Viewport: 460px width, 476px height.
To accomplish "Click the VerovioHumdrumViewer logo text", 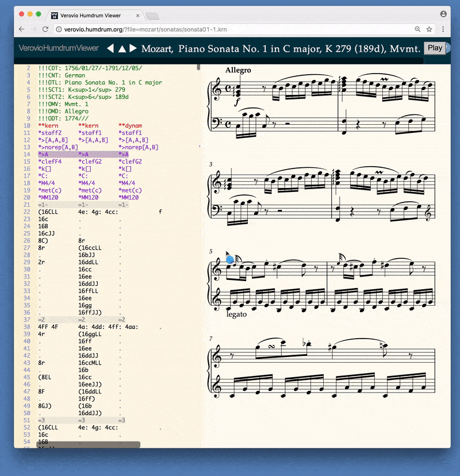I will (59, 48).
